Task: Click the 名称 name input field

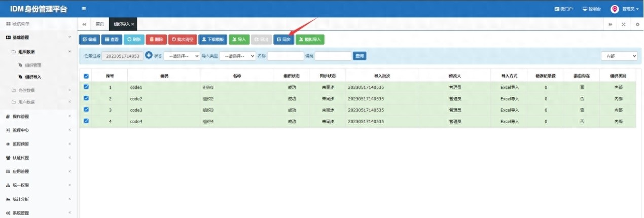Action: [x=285, y=56]
